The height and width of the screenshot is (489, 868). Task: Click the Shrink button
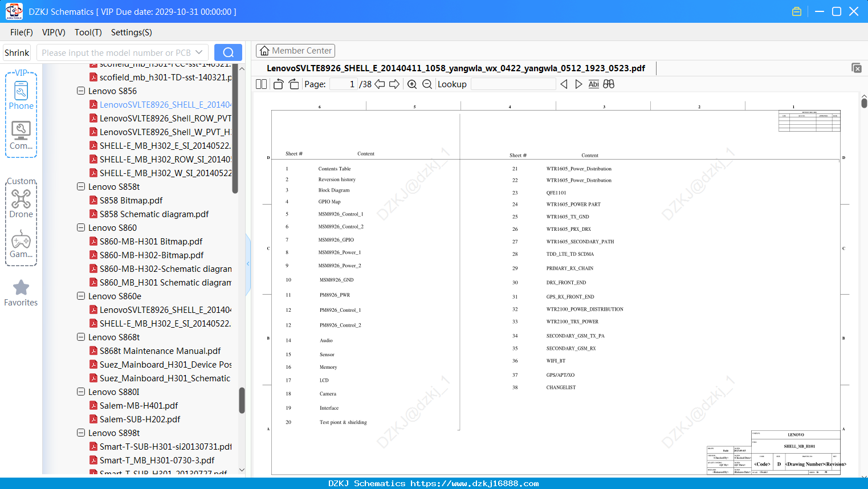17,52
